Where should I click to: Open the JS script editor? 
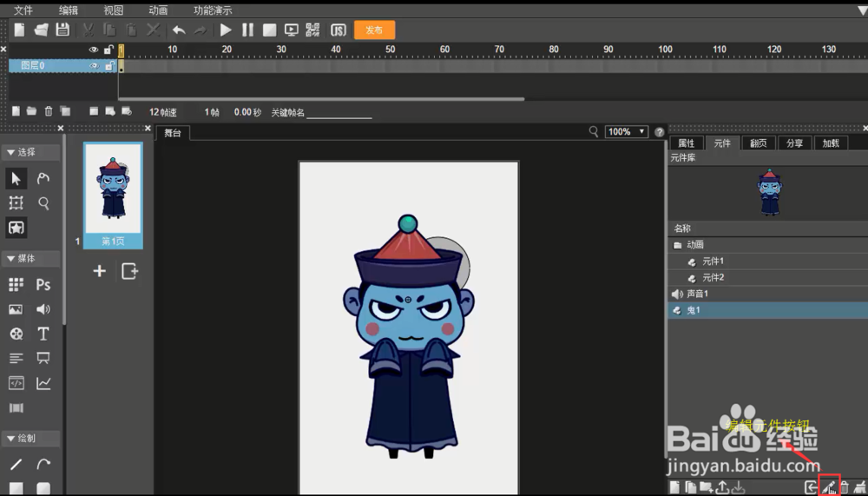(339, 30)
